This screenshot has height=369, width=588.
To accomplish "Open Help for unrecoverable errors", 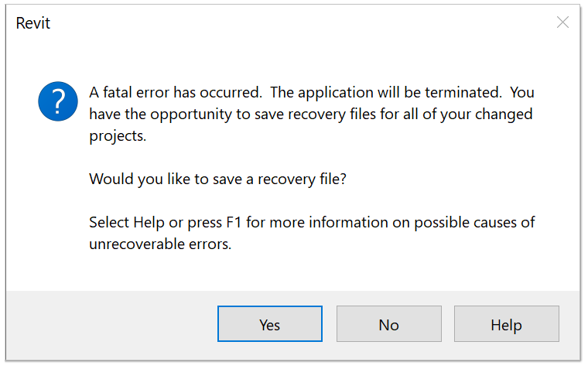I will tap(506, 324).
